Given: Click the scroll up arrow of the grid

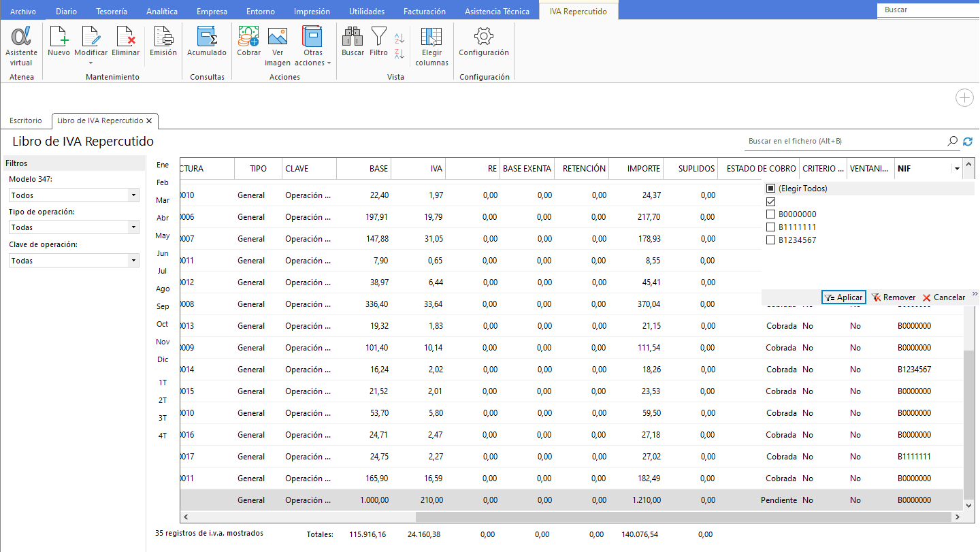Looking at the screenshot, I should click(x=970, y=164).
